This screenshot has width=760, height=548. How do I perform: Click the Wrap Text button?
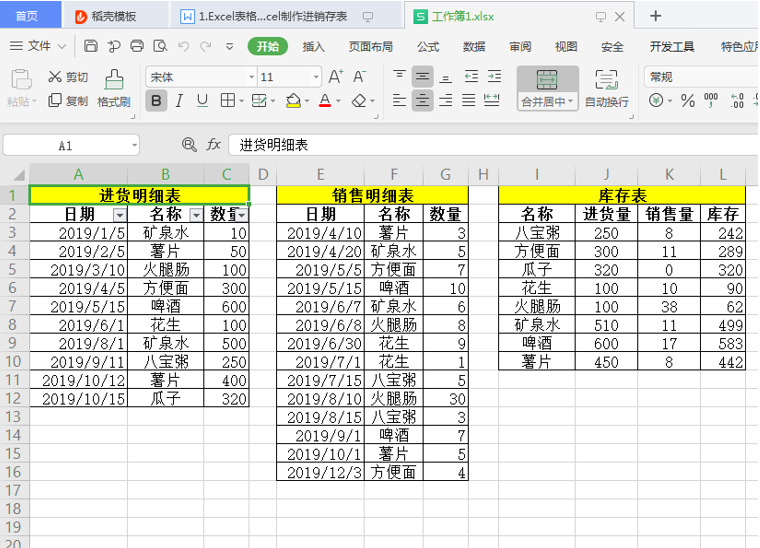607,89
